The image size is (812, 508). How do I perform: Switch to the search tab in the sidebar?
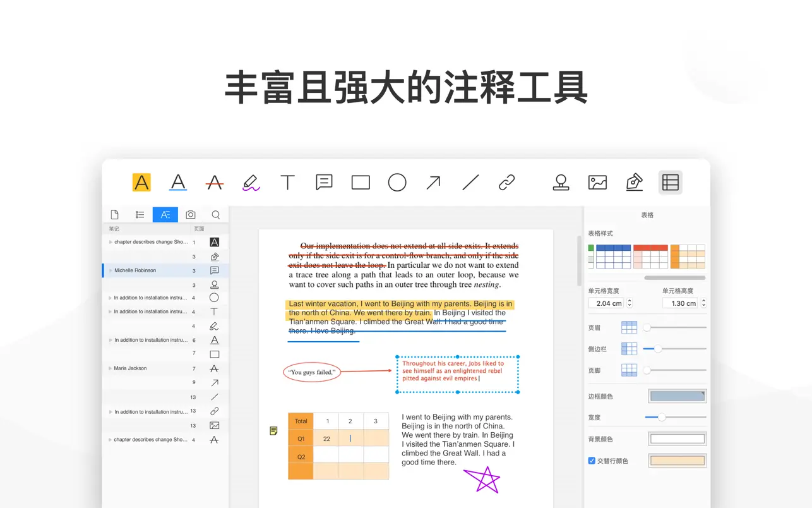click(x=216, y=214)
